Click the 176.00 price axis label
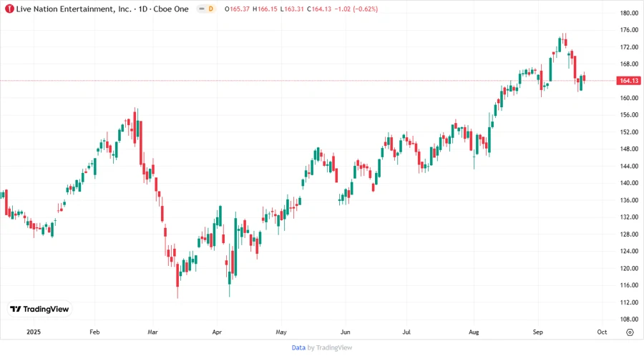The height and width of the screenshot is (356, 644). tap(629, 30)
